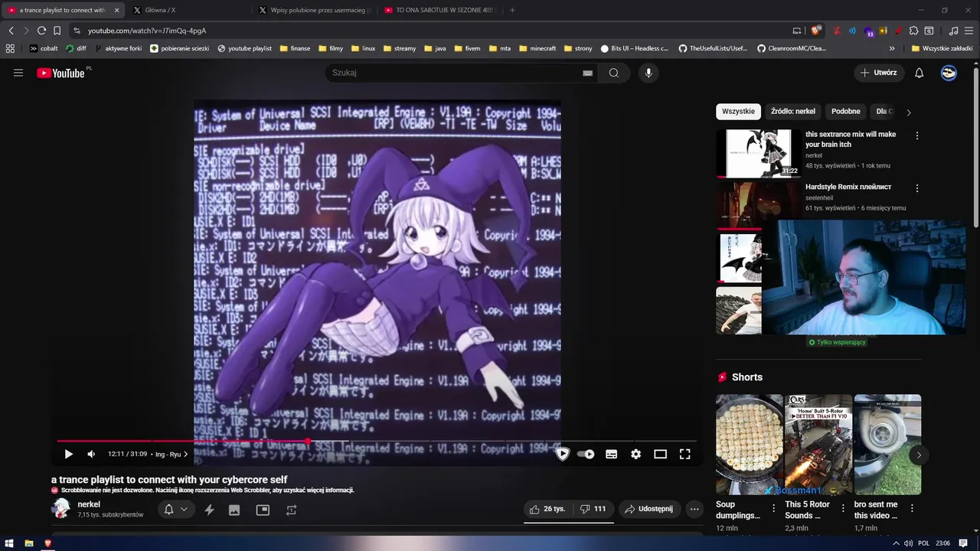Go to YouTube home via logo
980x551 pixels.
click(60, 73)
